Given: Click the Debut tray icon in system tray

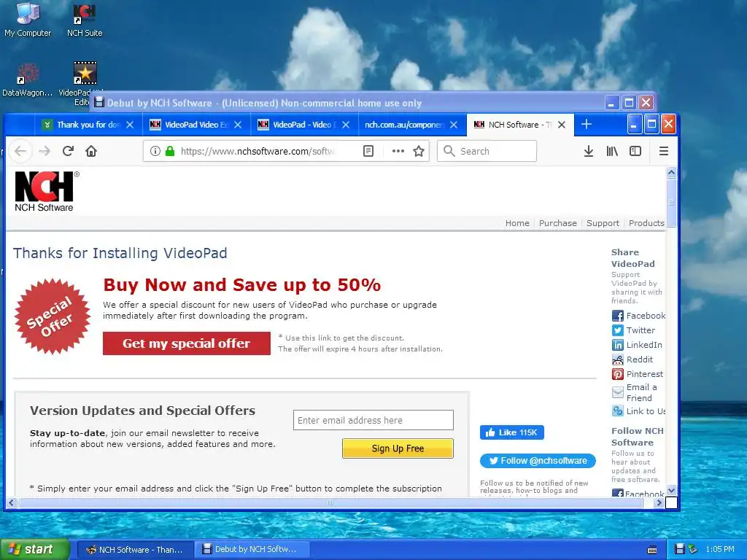Looking at the screenshot, I should click(x=680, y=549).
